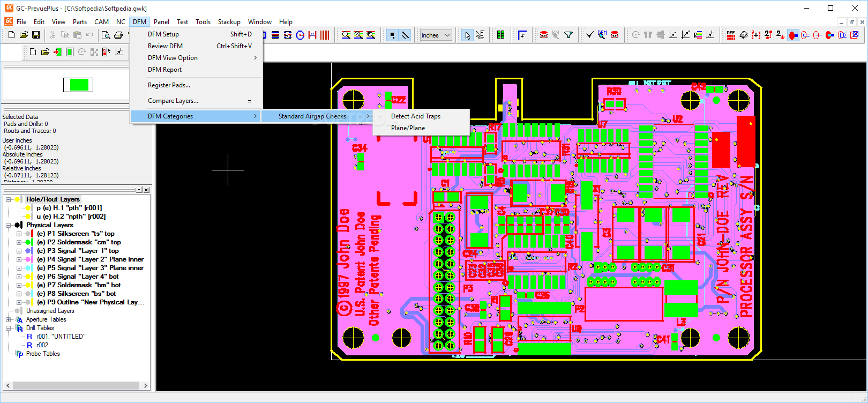Toggle visibility dot of P5 Signal Layer 3
868x403 pixels.
28,268
